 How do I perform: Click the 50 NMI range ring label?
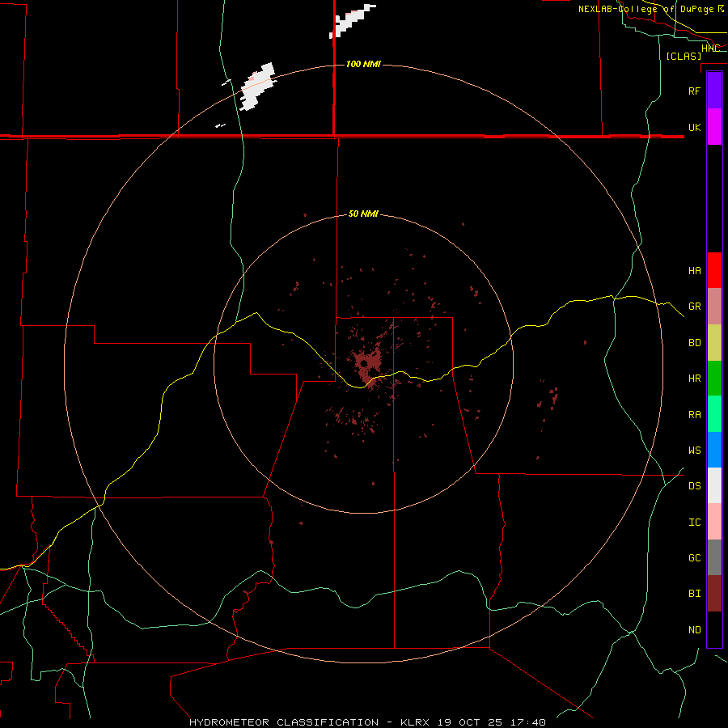point(363,214)
